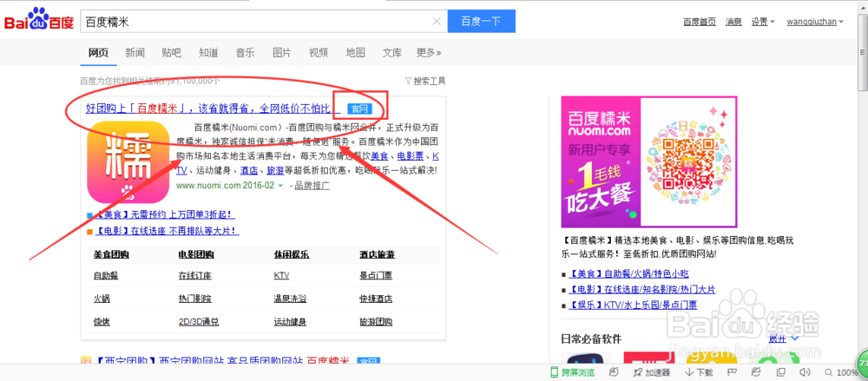Image resolution: width=868 pixels, height=381 pixels.
Task: Click the window split icon in status bar
Action: click(x=780, y=372)
